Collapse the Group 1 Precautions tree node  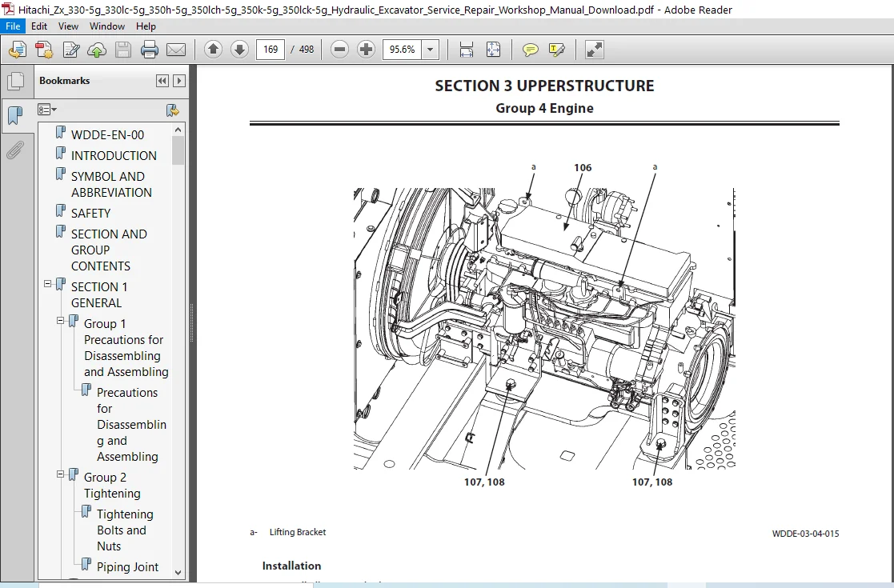61,321
